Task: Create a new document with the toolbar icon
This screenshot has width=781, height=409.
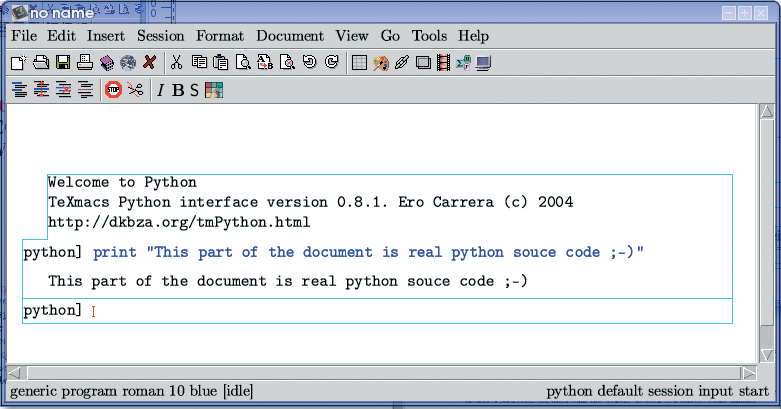Action: pos(19,63)
